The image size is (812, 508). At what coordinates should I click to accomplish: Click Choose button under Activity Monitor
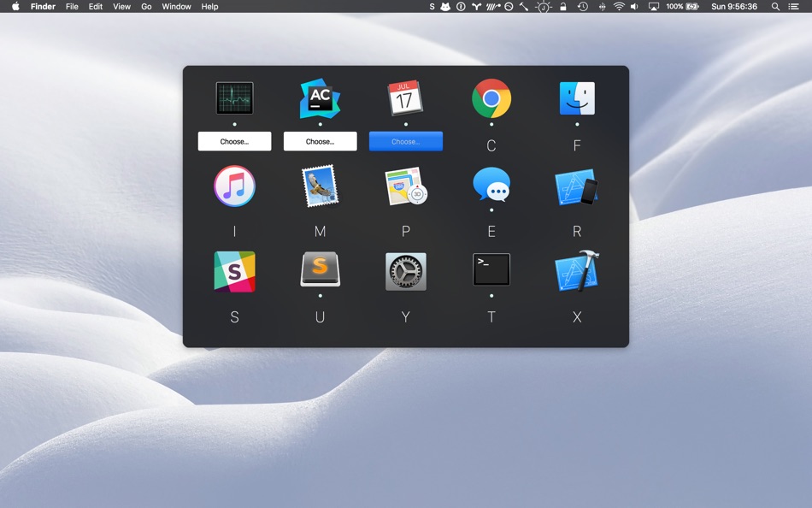(x=234, y=141)
